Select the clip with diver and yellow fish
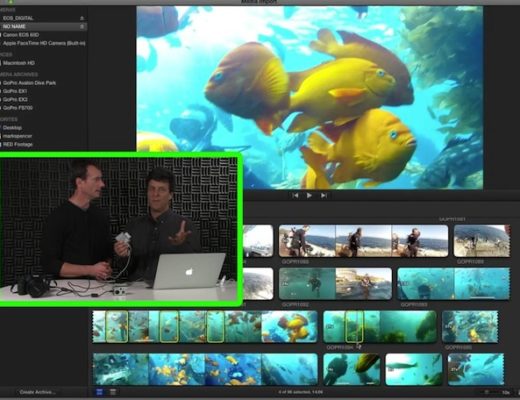 point(351,369)
